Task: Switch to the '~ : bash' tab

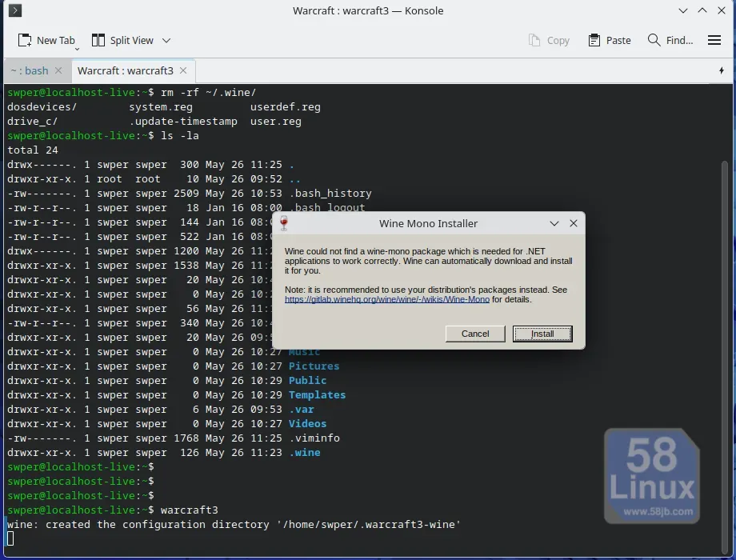Action: pyautogui.click(x=30, y=70)
